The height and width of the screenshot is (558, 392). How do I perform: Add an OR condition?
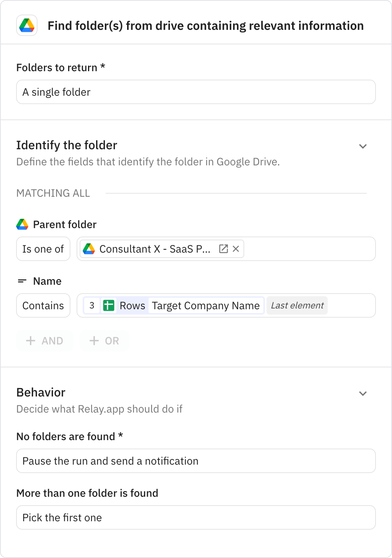[104, 341]
